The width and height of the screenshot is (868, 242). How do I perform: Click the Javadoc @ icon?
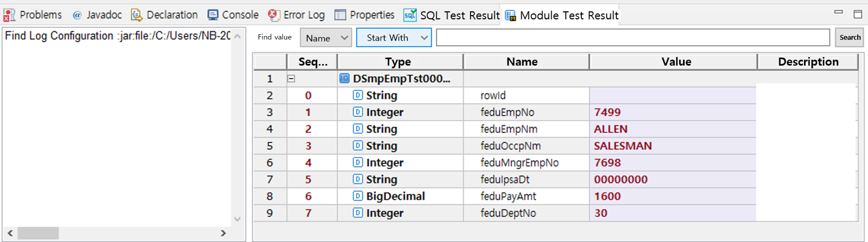pos(77,15)
